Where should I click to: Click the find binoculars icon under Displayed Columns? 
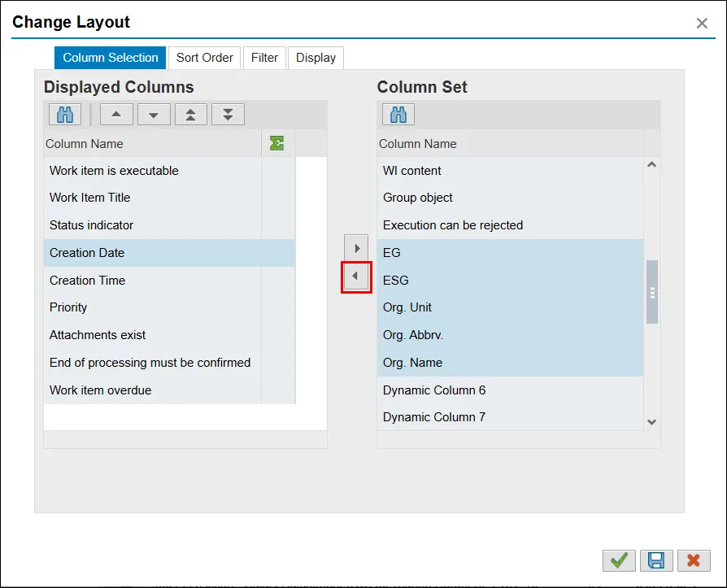pyautogui.click(x=65, y=115)
